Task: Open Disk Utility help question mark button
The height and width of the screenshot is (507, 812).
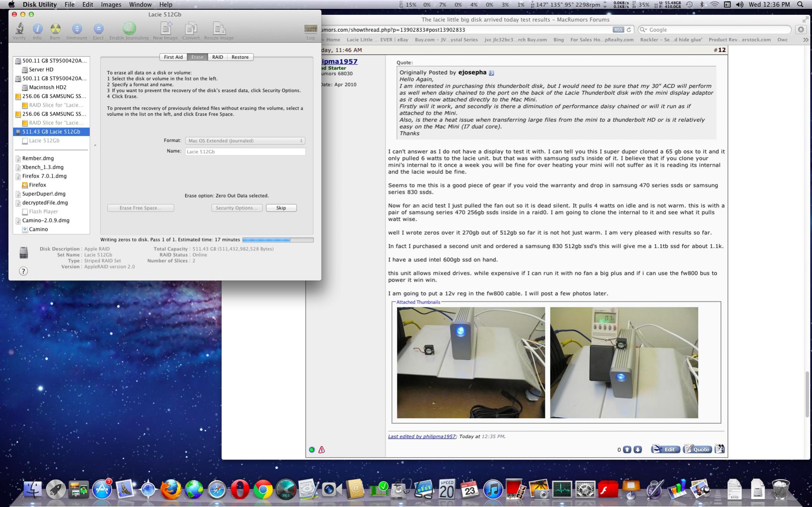Action: [x=23, y=271]
